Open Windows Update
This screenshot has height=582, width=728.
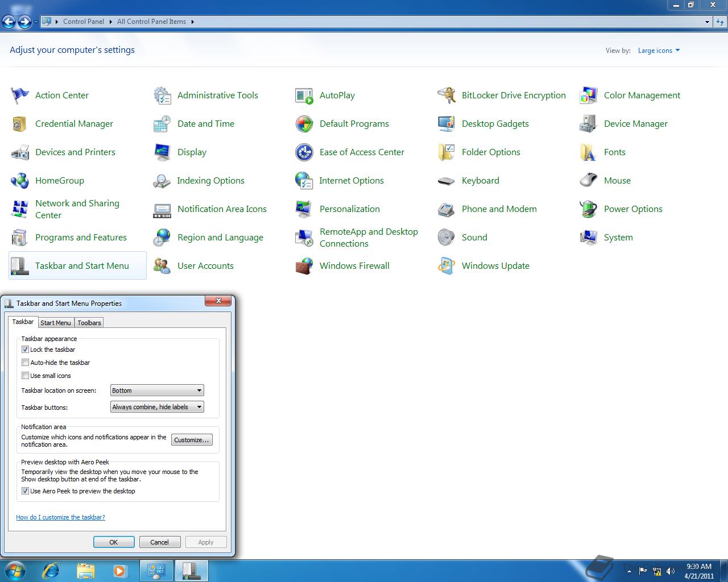point(495,265)
